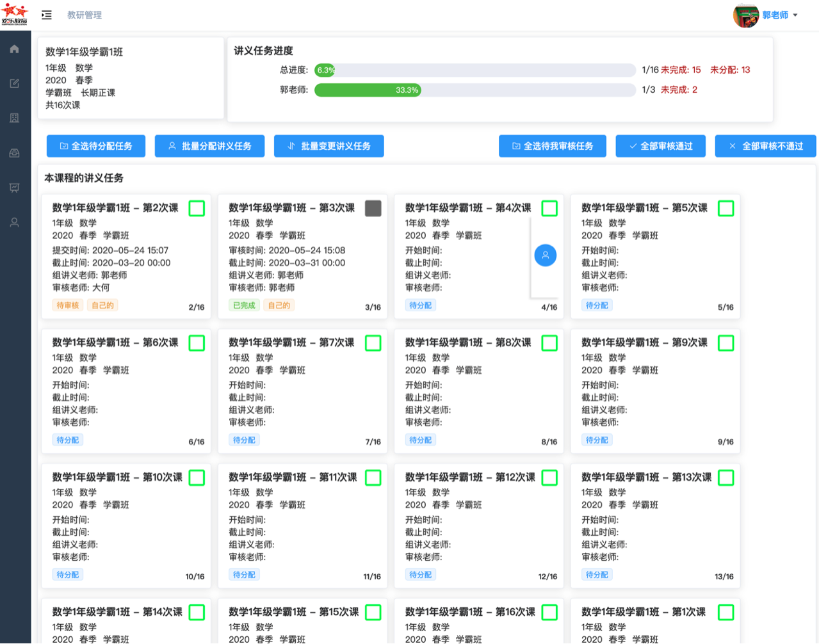
Task: Click the 自己的 tag on 第3次课 card
Action: coord(279,305)
